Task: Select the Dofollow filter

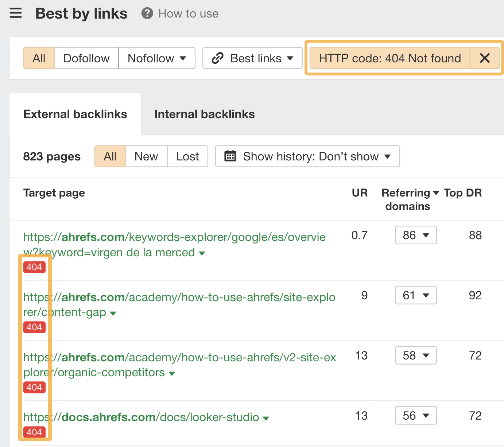Action: pos(86,58)
